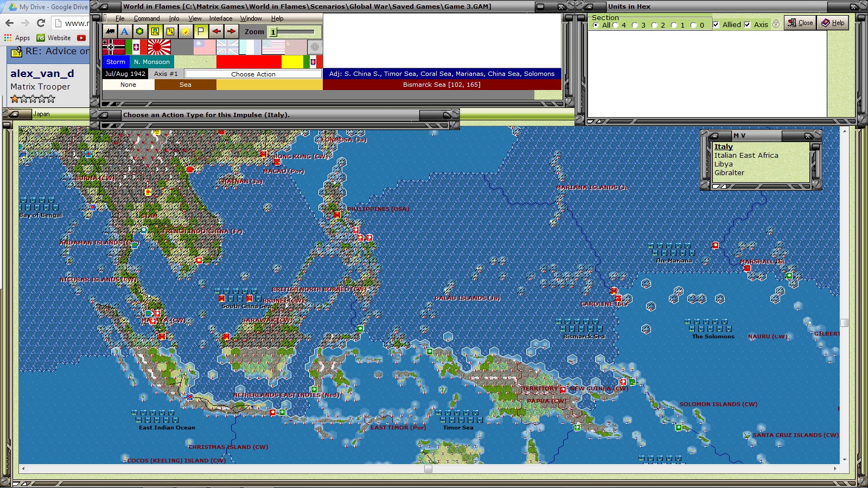Switch to the My Drive - Google Drive tab
This screenshot has height=488, width=868.
pos(48,7)
